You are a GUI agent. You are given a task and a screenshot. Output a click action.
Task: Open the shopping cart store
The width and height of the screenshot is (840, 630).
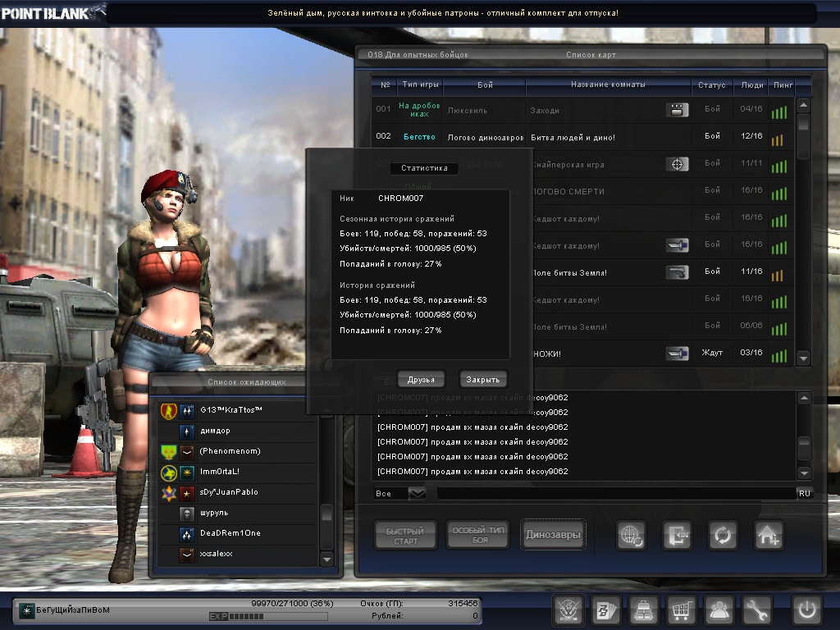(681, 610)
